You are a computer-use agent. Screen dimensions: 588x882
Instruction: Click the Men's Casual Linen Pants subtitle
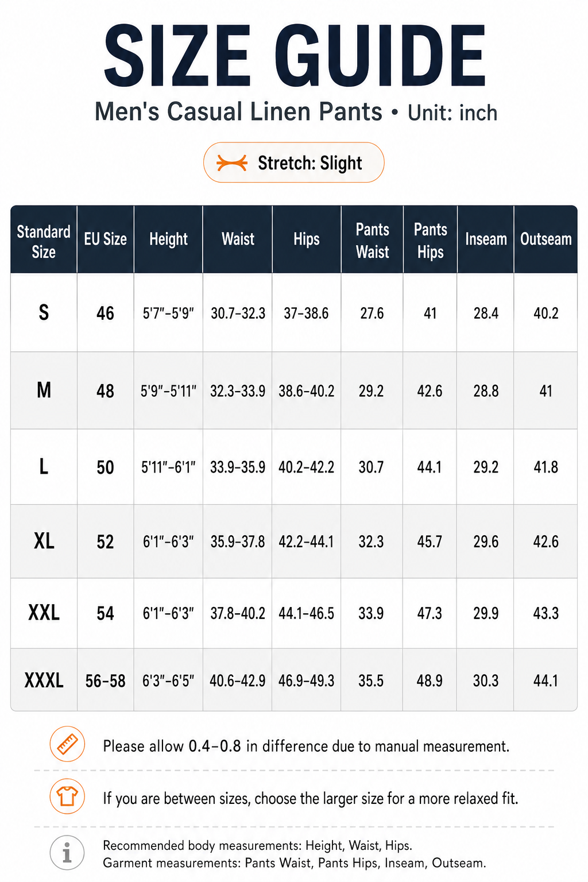click(x=238, y=111)
